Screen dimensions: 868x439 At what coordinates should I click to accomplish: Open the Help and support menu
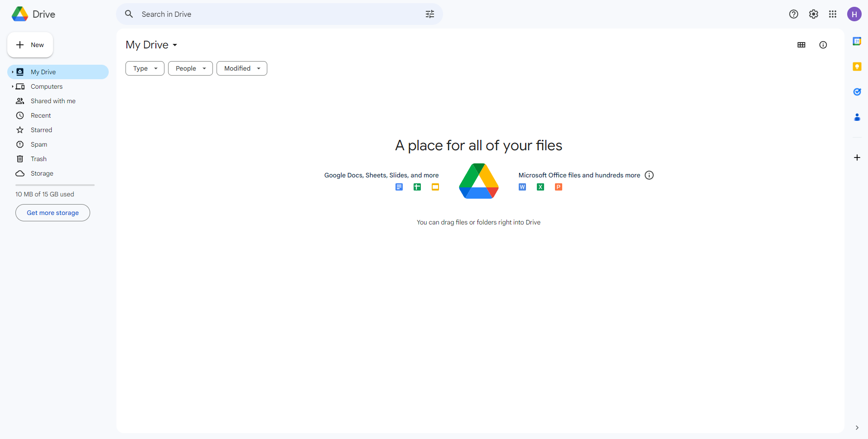(794, 14)
